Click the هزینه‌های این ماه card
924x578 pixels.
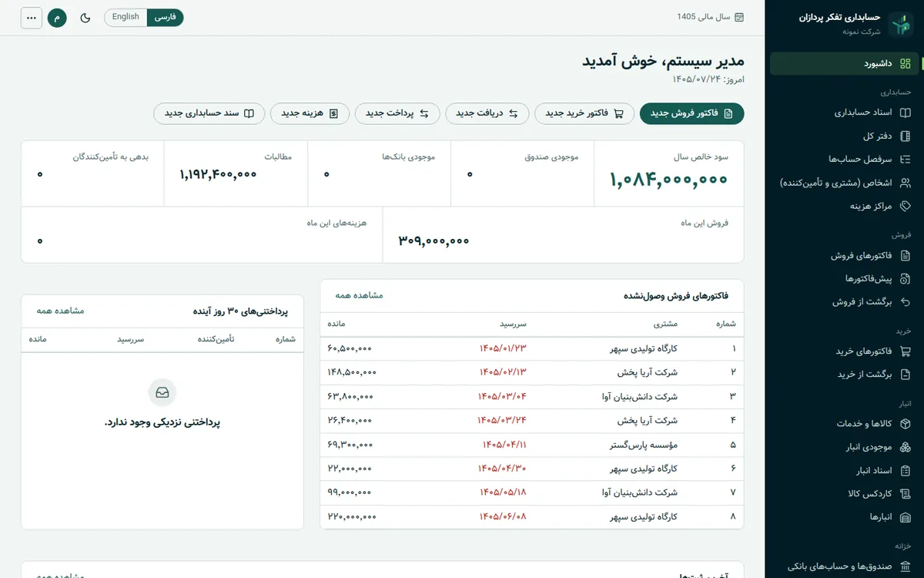[202, 234]
